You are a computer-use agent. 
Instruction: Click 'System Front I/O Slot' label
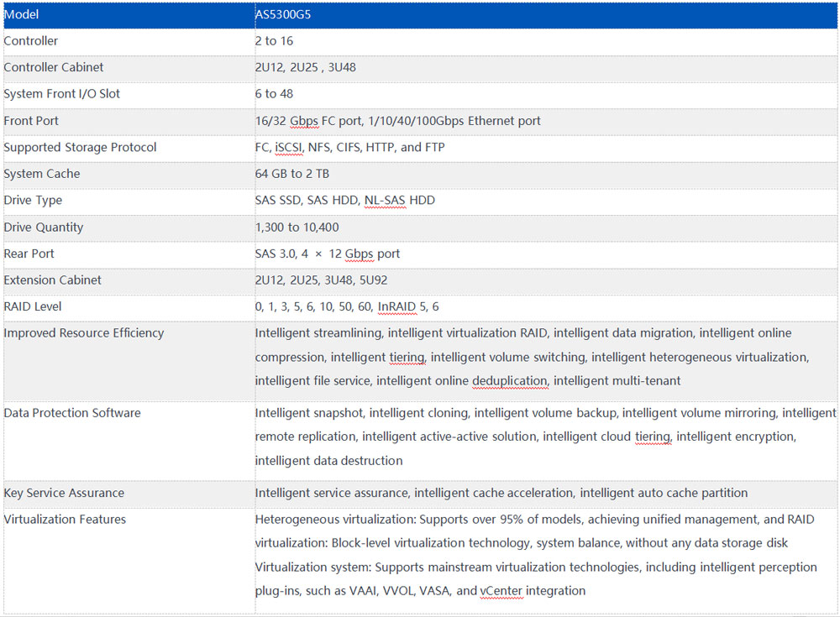[61, 94]
